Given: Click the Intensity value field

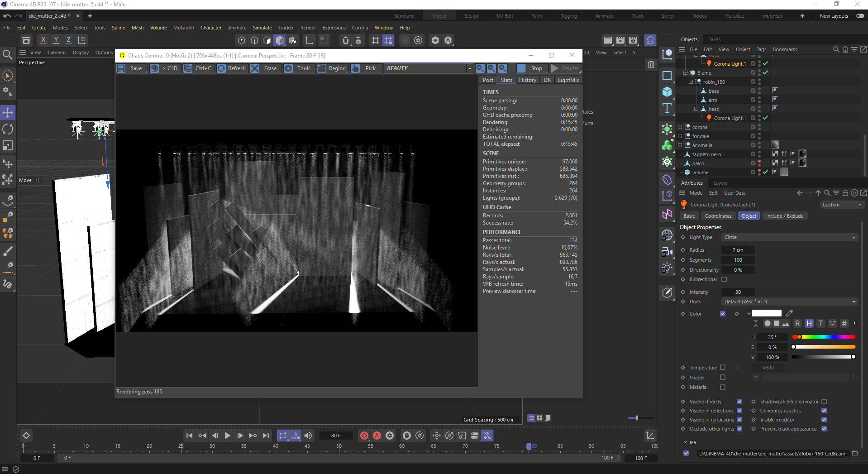Looking at the screenshot, I should 738,292.
